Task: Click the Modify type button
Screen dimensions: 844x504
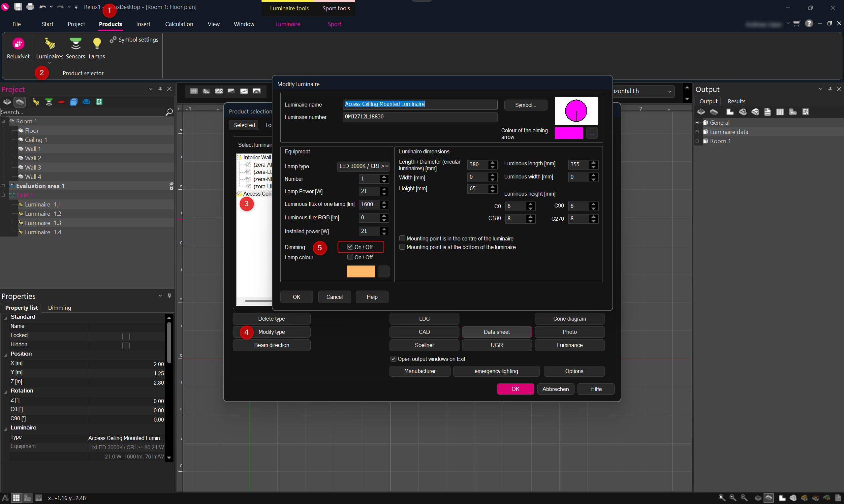Action: [x=271, y=332]
